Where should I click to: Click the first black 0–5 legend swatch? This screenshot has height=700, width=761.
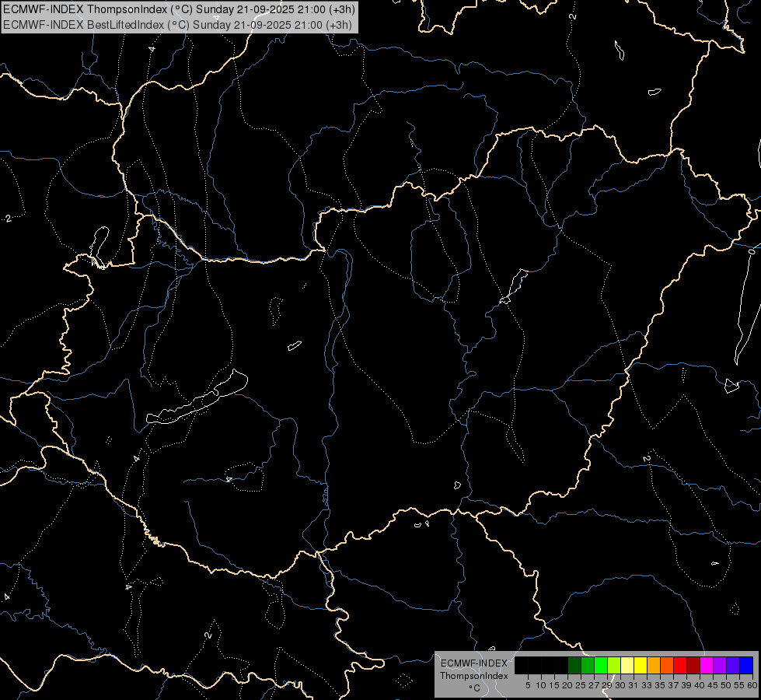521,665
